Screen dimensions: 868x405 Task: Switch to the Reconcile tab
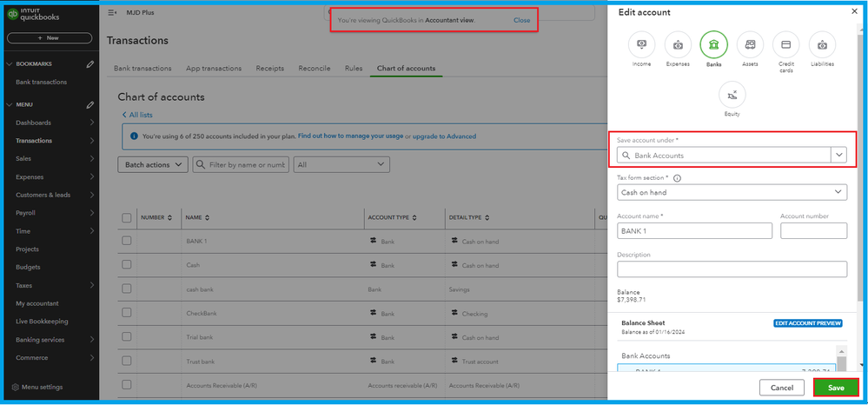(x=314, y=69)
